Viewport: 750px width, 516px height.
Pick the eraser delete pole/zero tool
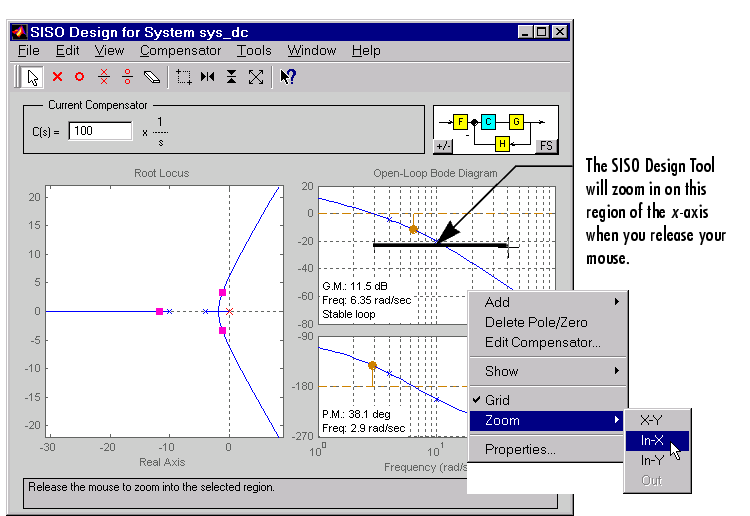[x=151, y=76]
